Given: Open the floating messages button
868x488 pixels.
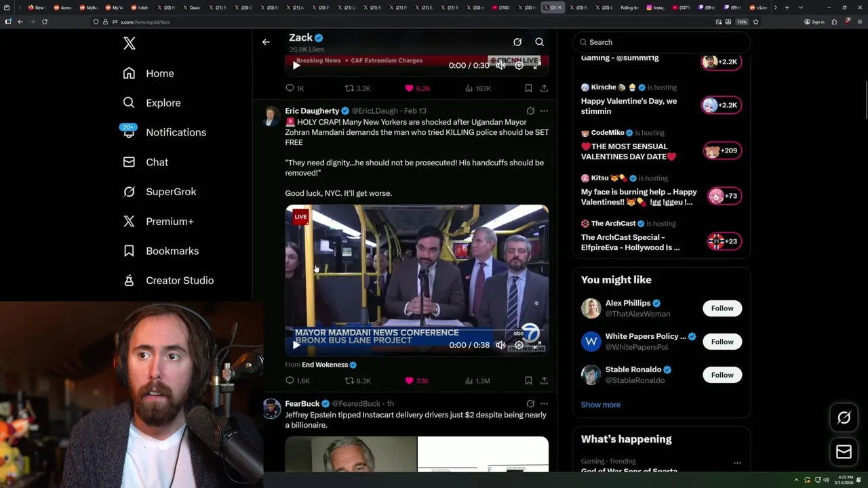Looking at the screenshot, I should [x=844, y=452].
